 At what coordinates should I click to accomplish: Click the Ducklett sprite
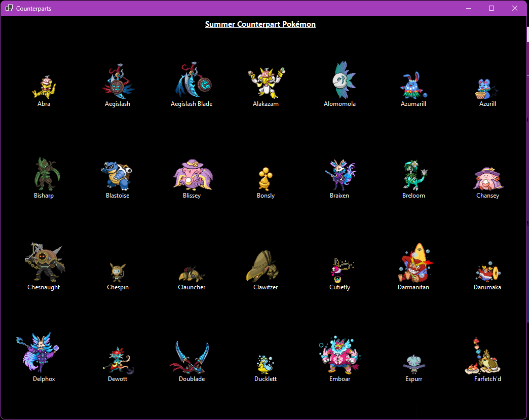(266, 364)
